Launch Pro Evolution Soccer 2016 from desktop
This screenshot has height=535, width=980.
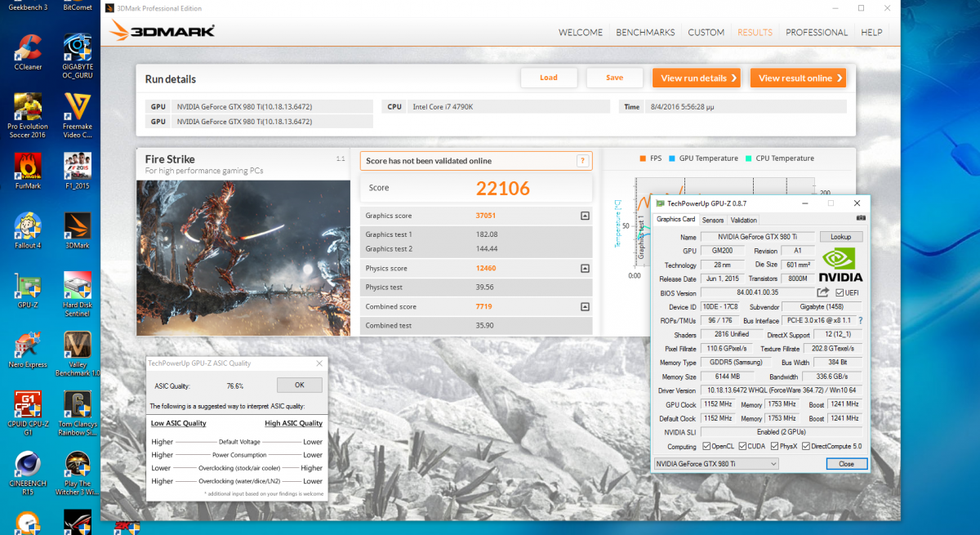(26, 115)
